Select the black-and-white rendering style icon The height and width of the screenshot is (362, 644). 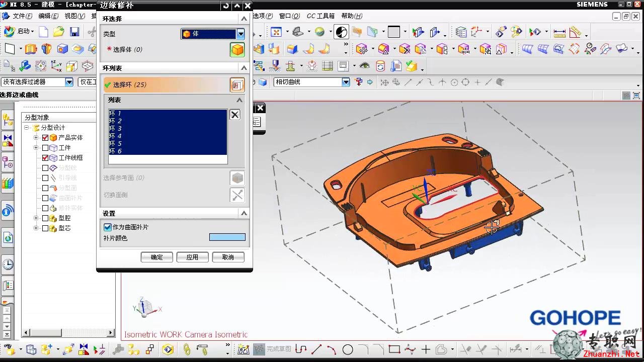[341, 32]
